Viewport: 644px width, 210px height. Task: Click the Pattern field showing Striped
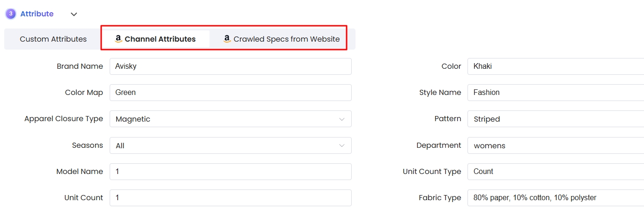pyautogui.click(x=555, y=119)
